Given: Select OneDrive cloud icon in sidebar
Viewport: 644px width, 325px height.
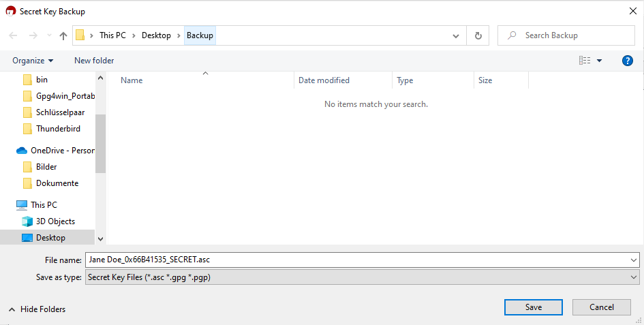Looking at the screenshot, I should pyautogui.click(x=22, y=151).
